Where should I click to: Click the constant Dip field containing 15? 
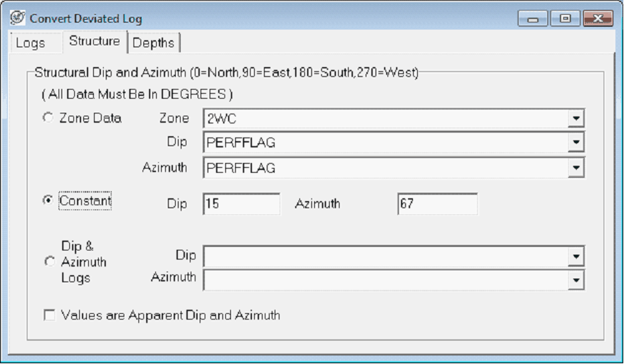pyautogui.click(x=241, y=205)
